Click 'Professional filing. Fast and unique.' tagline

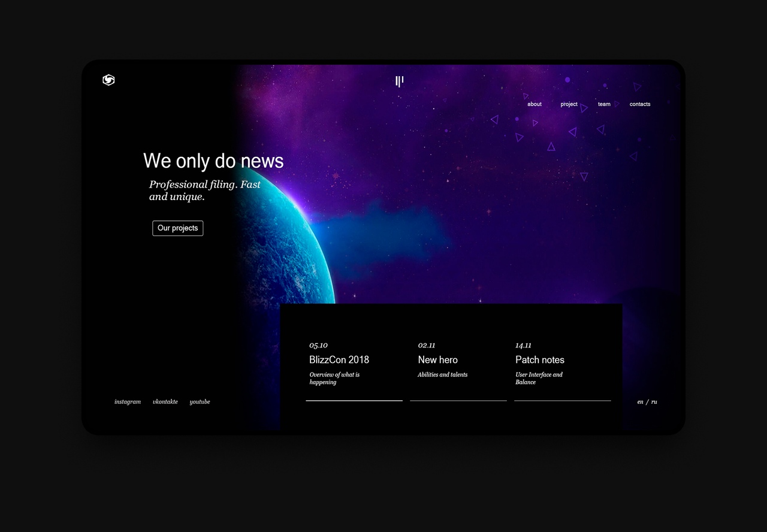pyautogui.click(x=205, y=191)
